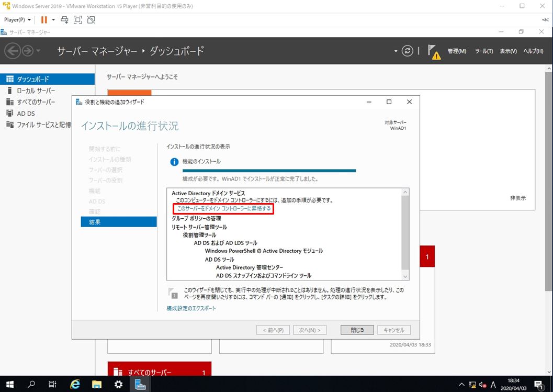Open the ヘルプ(H) menu

click(533, 51)
